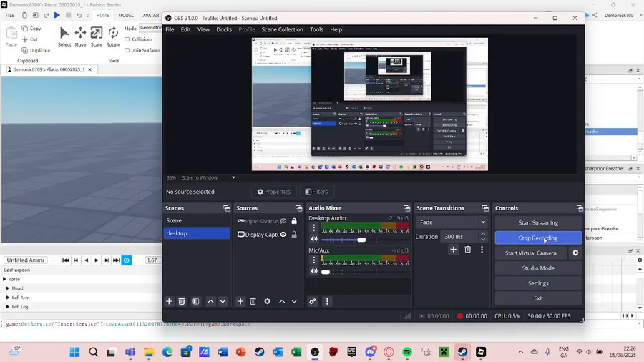The image size is (644, 362).
Task: Add a source with Sources plus icon
Action: click(240, 301)
